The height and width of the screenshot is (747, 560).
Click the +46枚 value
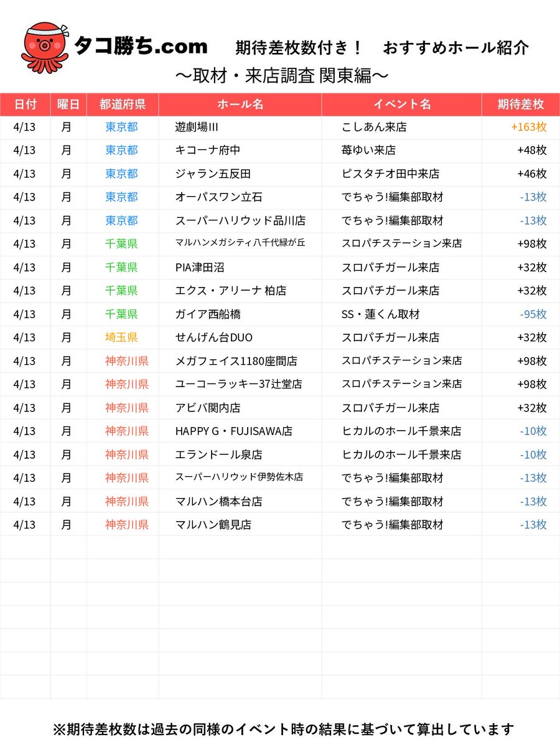[x=532, y=174]
